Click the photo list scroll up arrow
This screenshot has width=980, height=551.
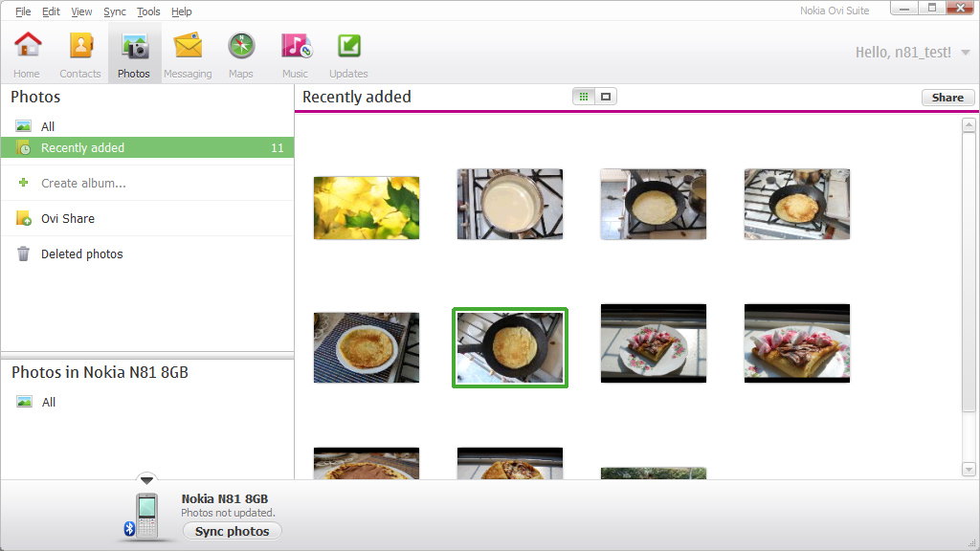coord(969,125)
